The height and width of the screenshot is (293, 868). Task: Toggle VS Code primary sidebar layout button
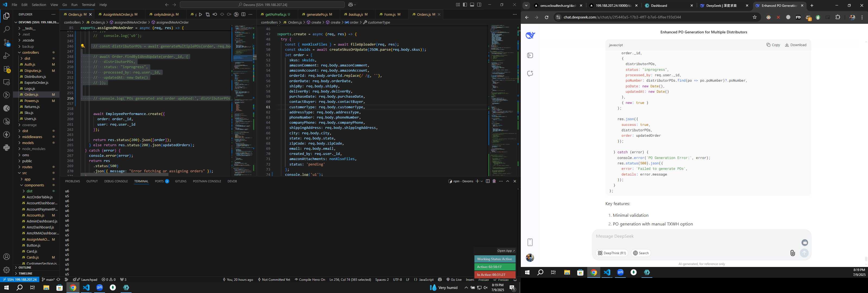pos(465,5)
